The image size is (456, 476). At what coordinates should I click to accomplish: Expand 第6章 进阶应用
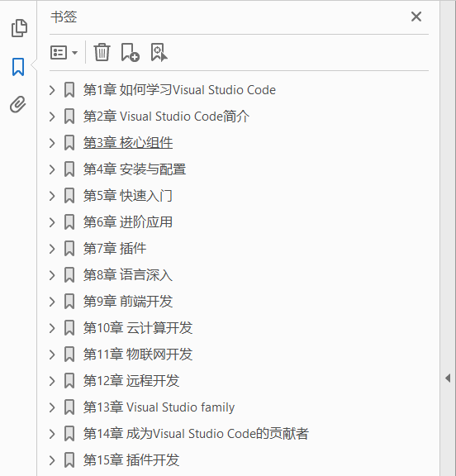(x=52, y=222)
